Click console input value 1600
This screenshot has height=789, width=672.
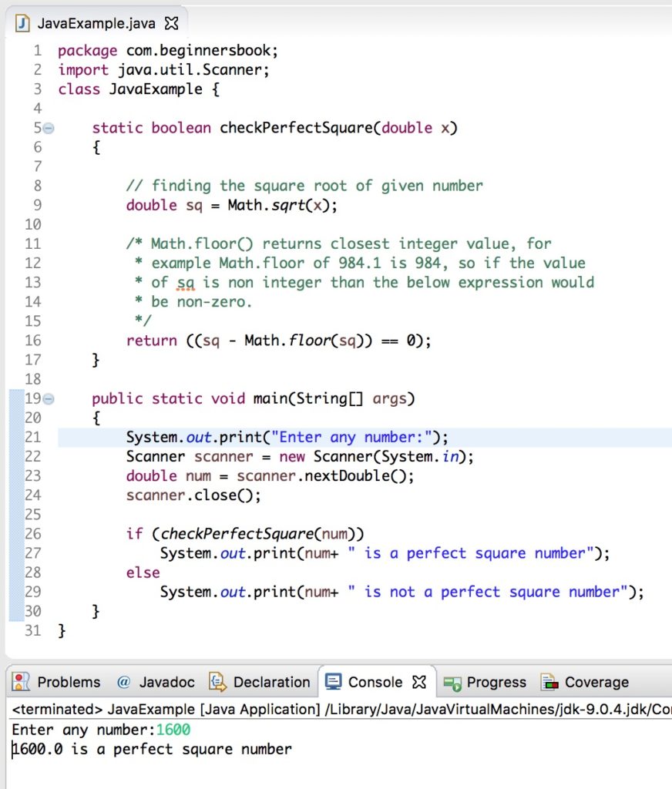click(x=173, y=730)
